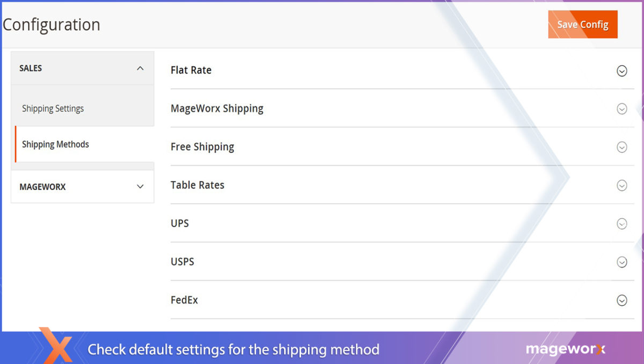Expand the USPS section

[621, 261]
